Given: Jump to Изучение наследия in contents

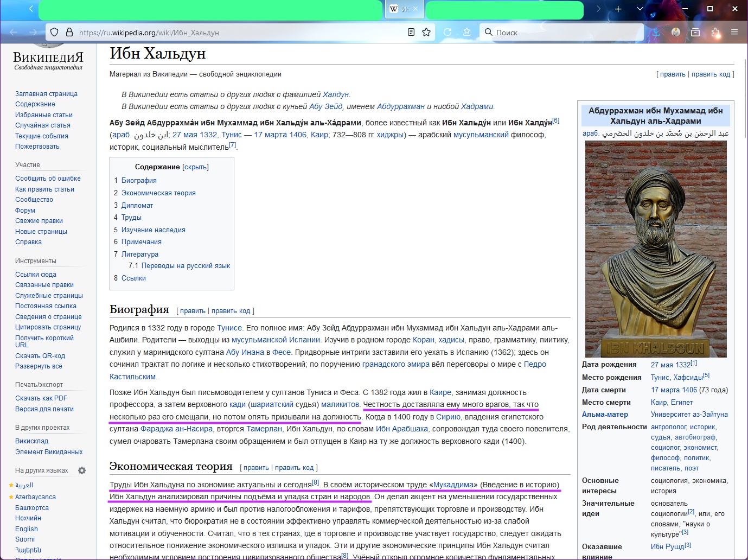Looking at the screenshot, I should (154, 230).
